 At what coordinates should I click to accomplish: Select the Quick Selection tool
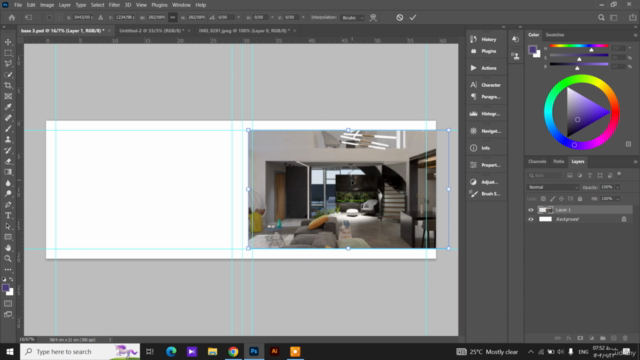[x=8, y=75]
